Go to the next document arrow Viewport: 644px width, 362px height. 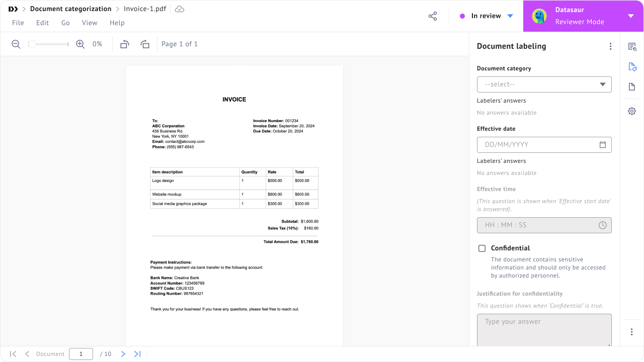coord(123,354)
